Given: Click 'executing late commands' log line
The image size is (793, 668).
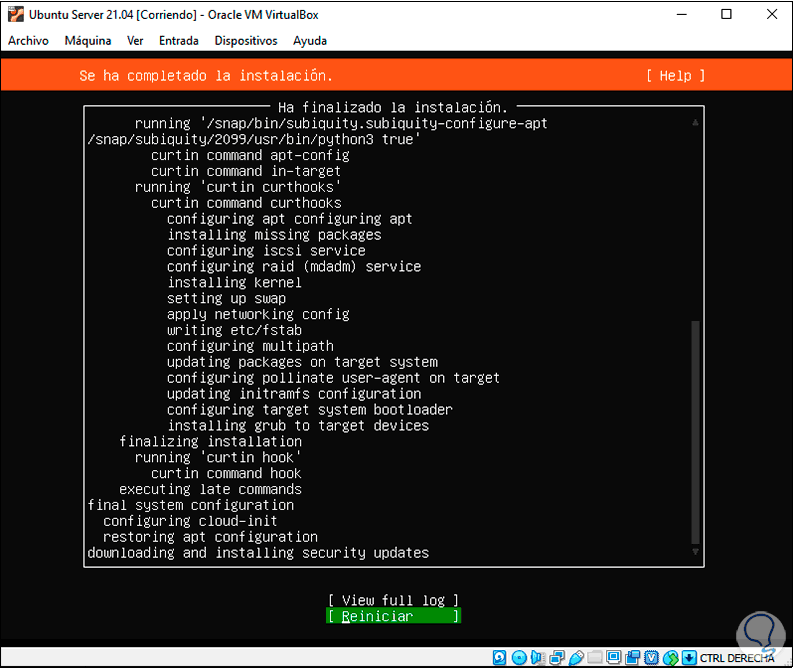Looking at the screenshot, I should (x=210, y=489).
